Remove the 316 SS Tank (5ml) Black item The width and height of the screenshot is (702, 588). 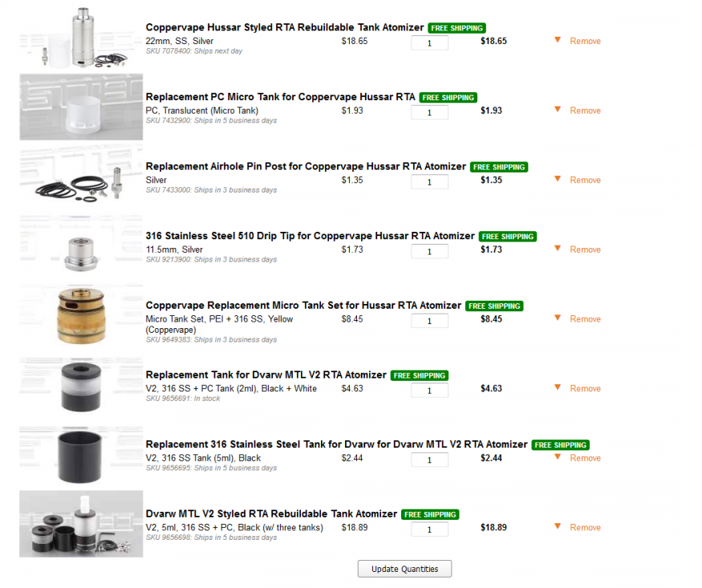point(585,458)
